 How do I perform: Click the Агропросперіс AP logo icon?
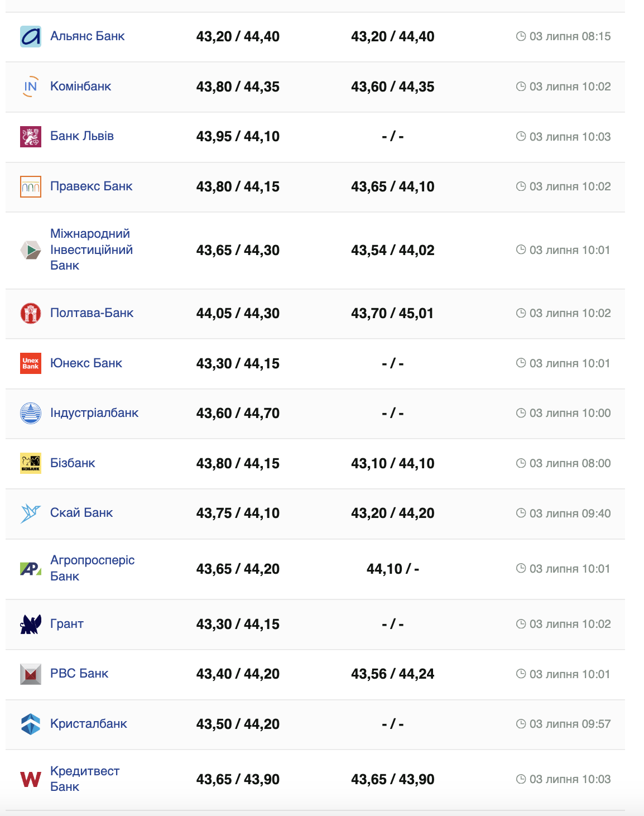coord(31,569)
